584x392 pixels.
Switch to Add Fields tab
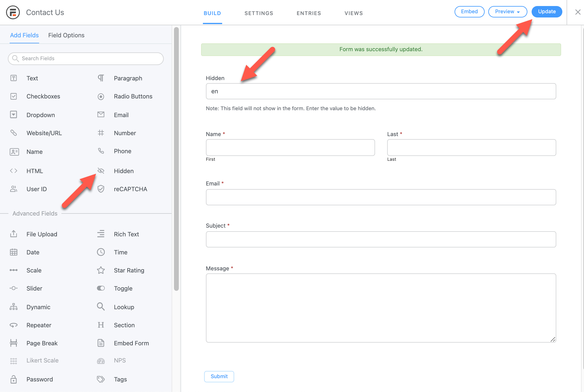click(24, 35)
